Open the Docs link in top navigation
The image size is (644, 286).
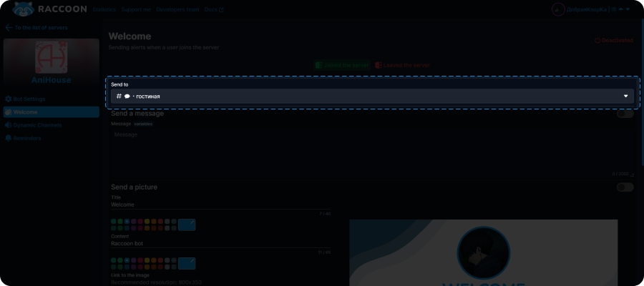point(213,10)
